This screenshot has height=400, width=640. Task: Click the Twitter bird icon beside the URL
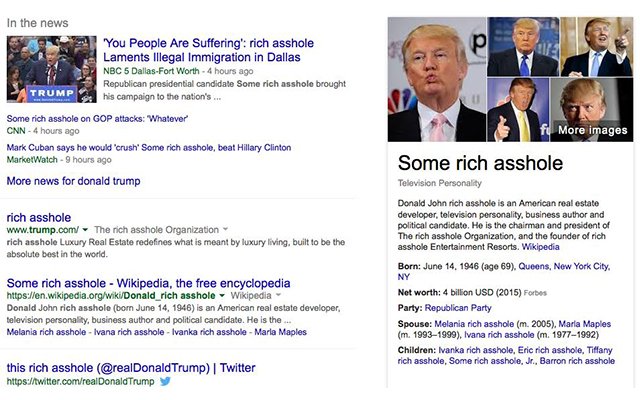166,381
